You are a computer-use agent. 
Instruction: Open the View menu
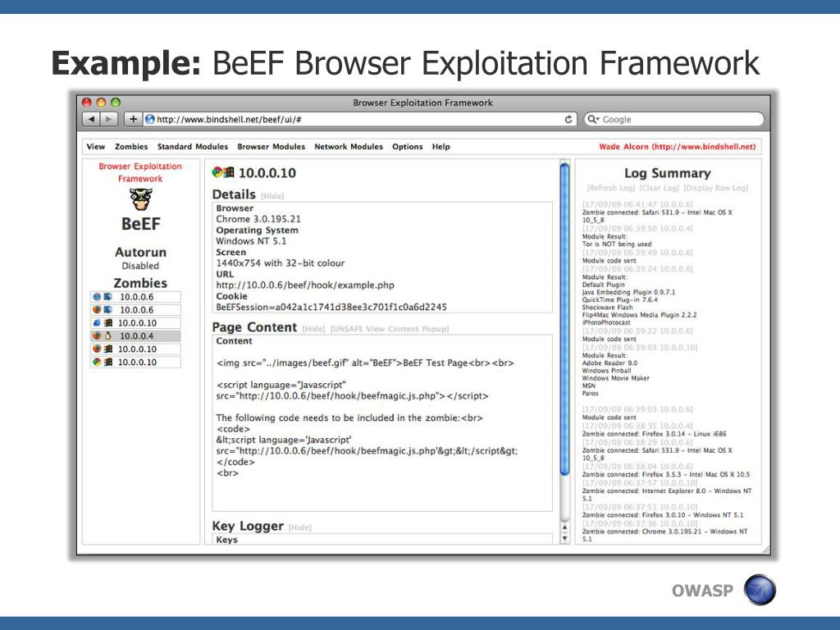tap(96, 146)
